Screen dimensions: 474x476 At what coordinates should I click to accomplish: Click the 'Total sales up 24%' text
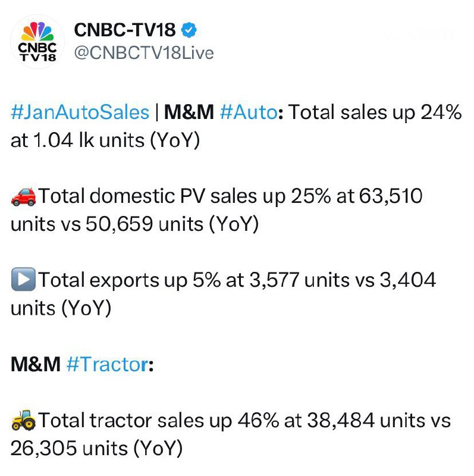(x=375, y=112)
